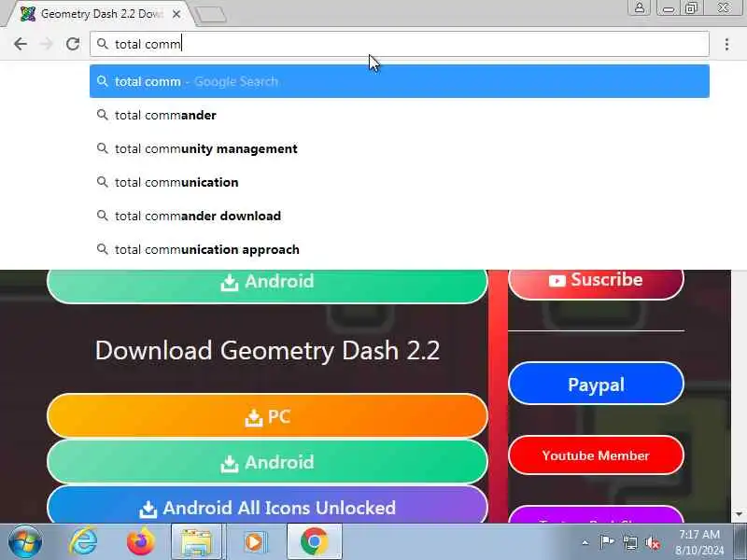Click the address bar containing 'total comm'

(x=400, y=44)
